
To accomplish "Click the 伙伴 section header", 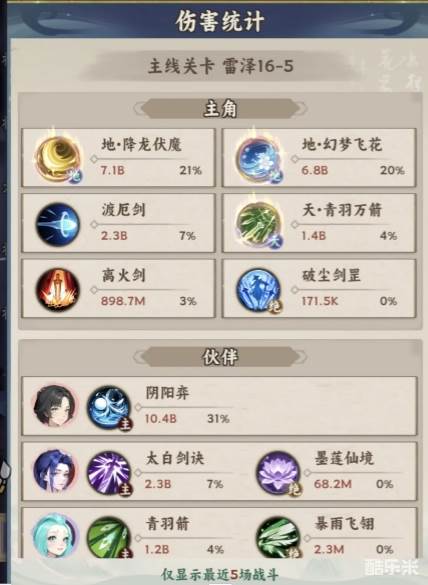I will coord(220,357).
